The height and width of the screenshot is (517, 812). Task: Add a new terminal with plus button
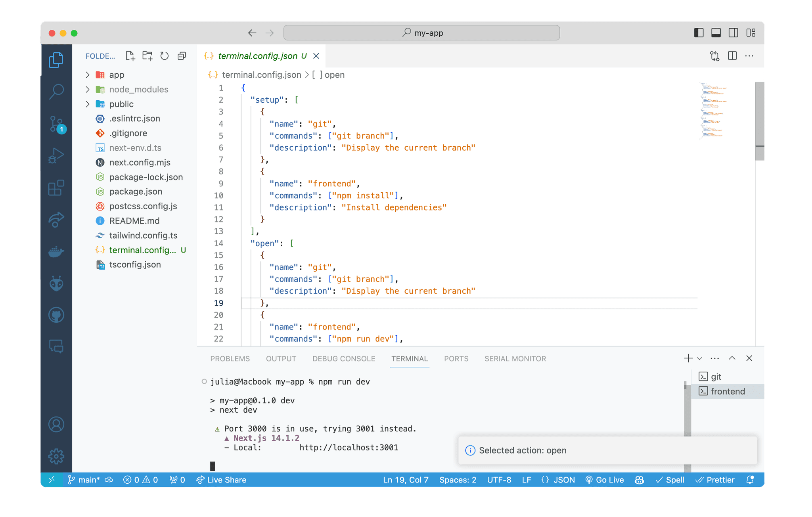point(688,358)
